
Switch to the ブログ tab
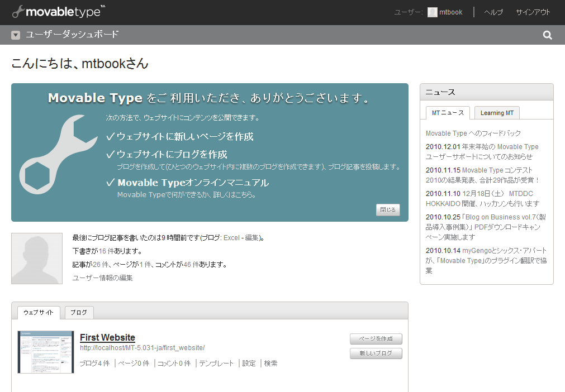coord(79,313)
